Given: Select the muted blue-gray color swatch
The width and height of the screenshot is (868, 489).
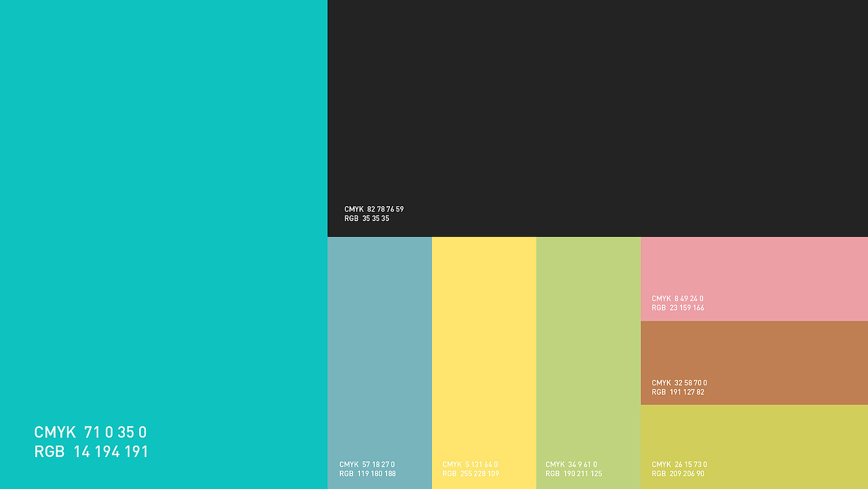Looking at the screenshot, I should pyautogui.click(x=380, y=363).
